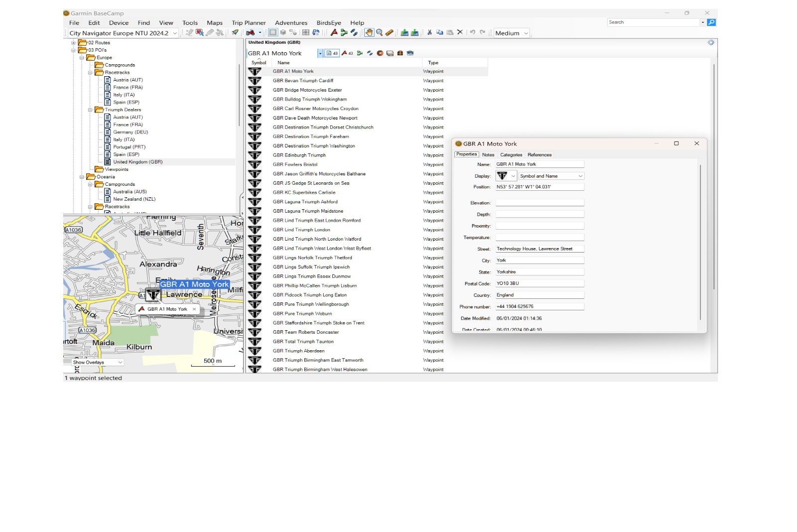The image size is (797, 532).
Task: Expand the 02 Routes folder
Action: tap(74, 43)
